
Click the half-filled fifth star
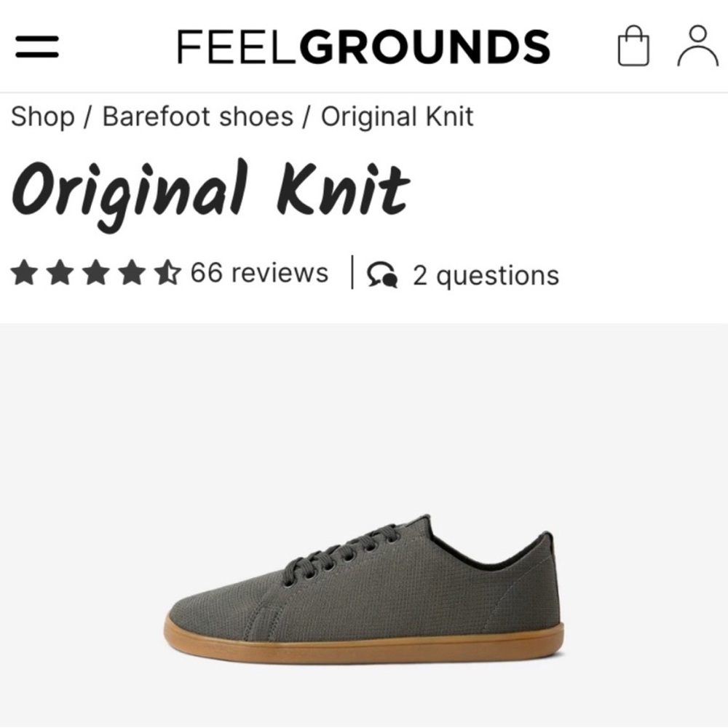point(169,273)
